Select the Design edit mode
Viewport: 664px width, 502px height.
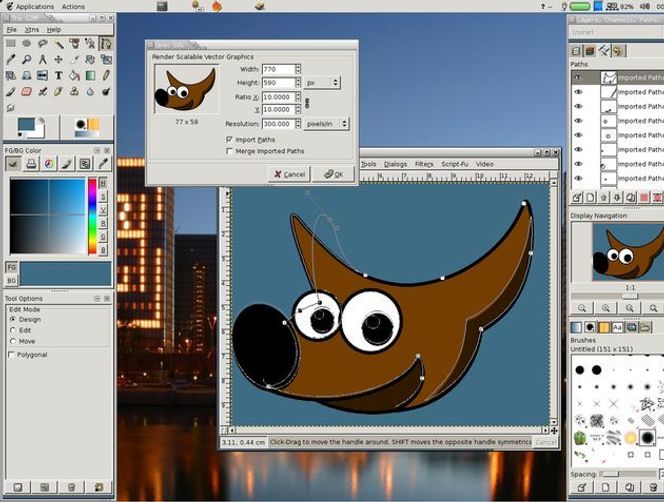[x=13, y=319]
